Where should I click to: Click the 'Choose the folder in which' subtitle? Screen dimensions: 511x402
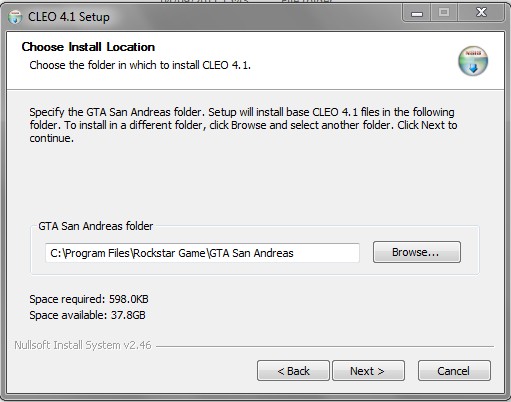[140, 65]
